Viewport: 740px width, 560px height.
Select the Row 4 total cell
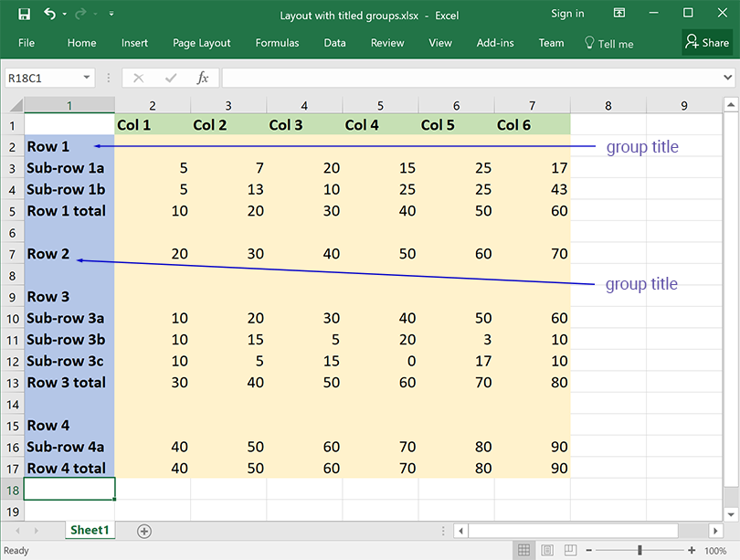coord(69,468)
